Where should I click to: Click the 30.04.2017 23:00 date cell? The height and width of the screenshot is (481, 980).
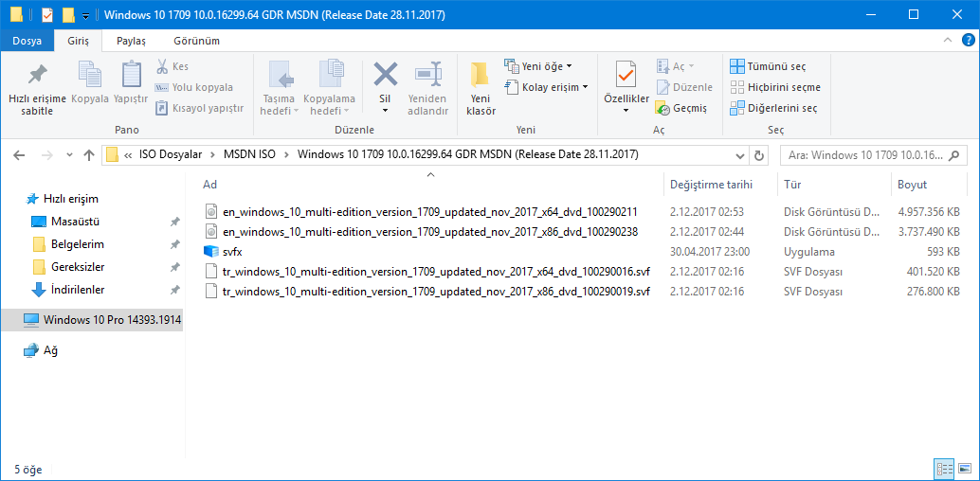point(709,252)
